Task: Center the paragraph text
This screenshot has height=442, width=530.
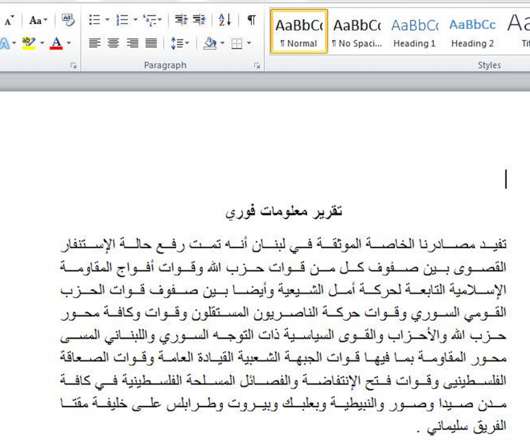Action: click(113, 43)
